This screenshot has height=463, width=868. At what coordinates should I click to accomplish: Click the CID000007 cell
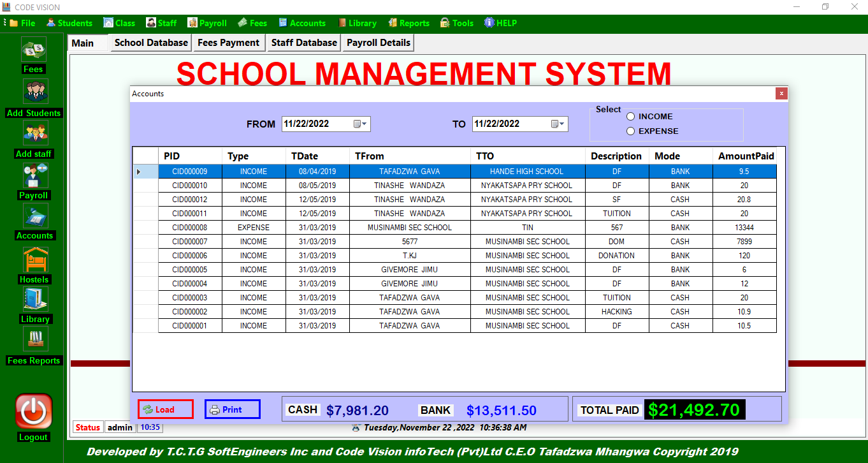pos(190,242)
